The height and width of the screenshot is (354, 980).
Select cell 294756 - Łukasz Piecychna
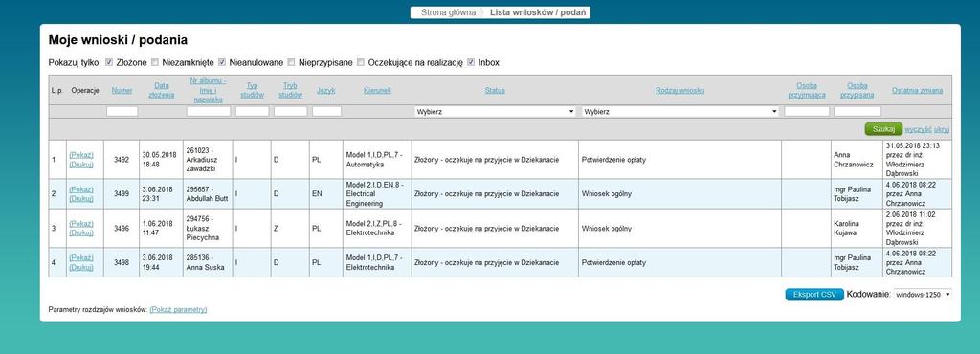click(x=208, y=228)
